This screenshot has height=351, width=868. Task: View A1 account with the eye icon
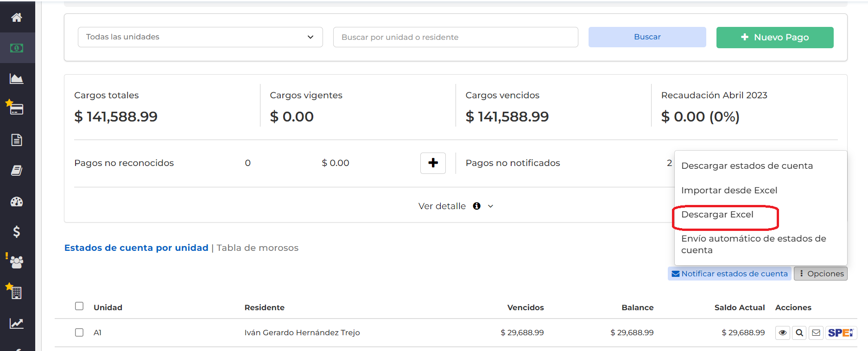[783, 333]
